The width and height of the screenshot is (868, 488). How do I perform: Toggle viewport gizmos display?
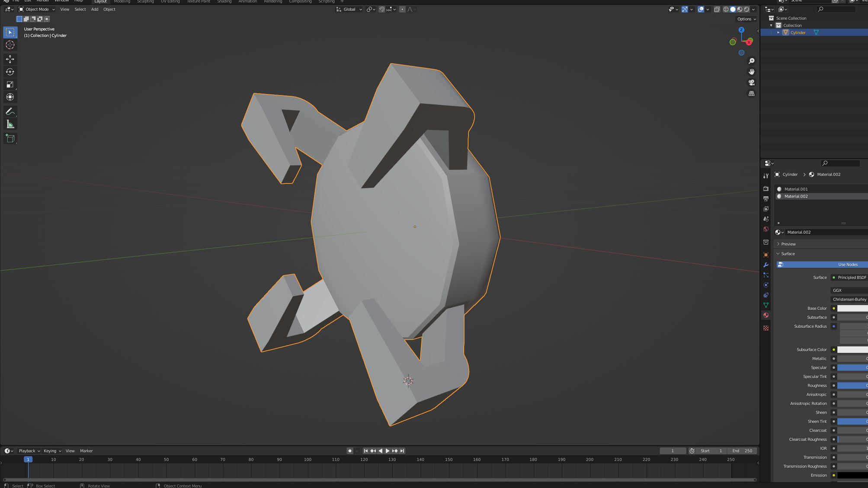[685, 9]
